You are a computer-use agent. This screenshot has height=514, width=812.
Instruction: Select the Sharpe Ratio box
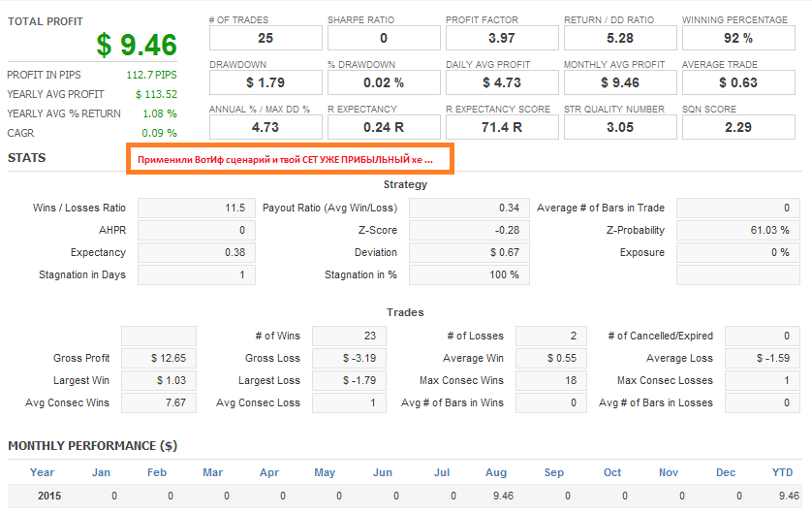coord(384,39)
